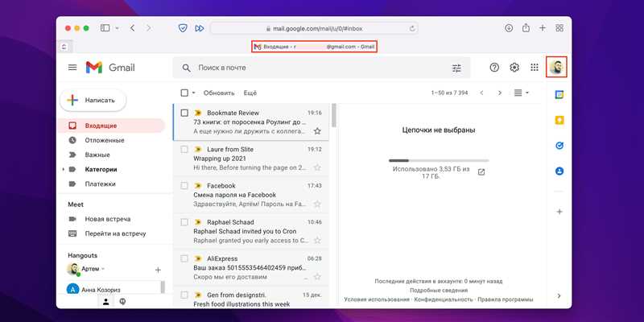Open the Gmail main menu hamburger icon
Image resolution: width=644 pixels, height=322 pixels.
click(x=72, y=68)
